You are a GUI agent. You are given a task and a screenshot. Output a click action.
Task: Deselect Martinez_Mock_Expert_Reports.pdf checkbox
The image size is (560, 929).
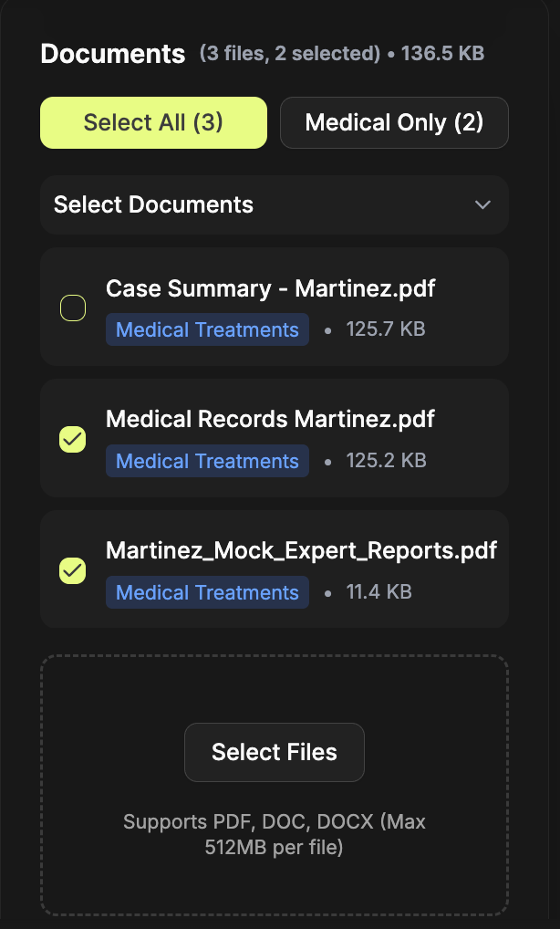73,570
